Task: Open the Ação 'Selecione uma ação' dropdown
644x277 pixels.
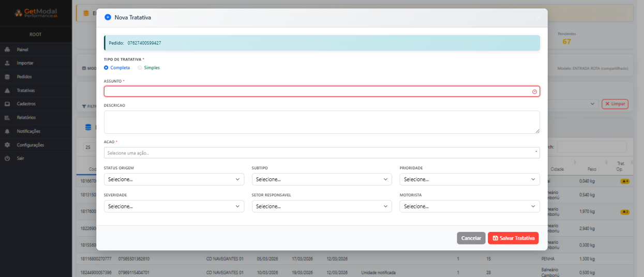Action: 322,153
